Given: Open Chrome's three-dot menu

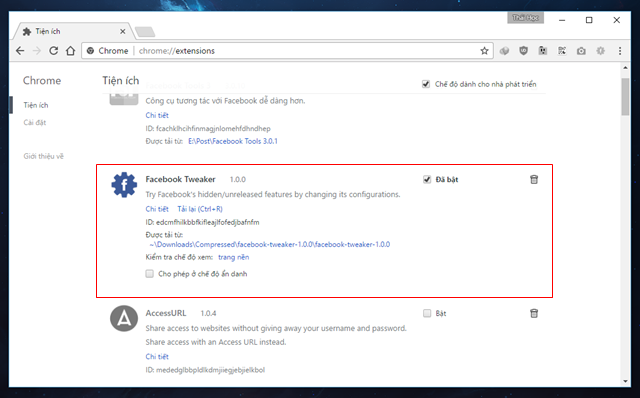Looking at the screenshot, I should (x=620, y=51).
